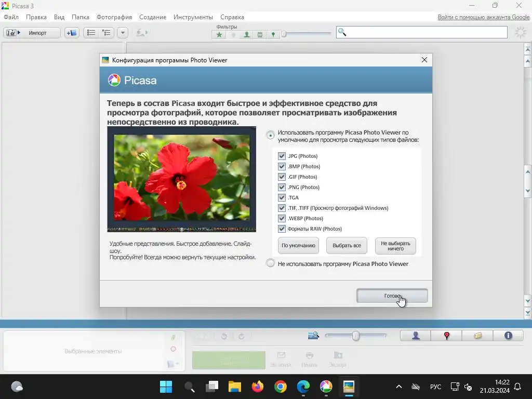This screenshot has height=399, width=532.
Task: Click the Выбрать все button
Action: [347, 246]
